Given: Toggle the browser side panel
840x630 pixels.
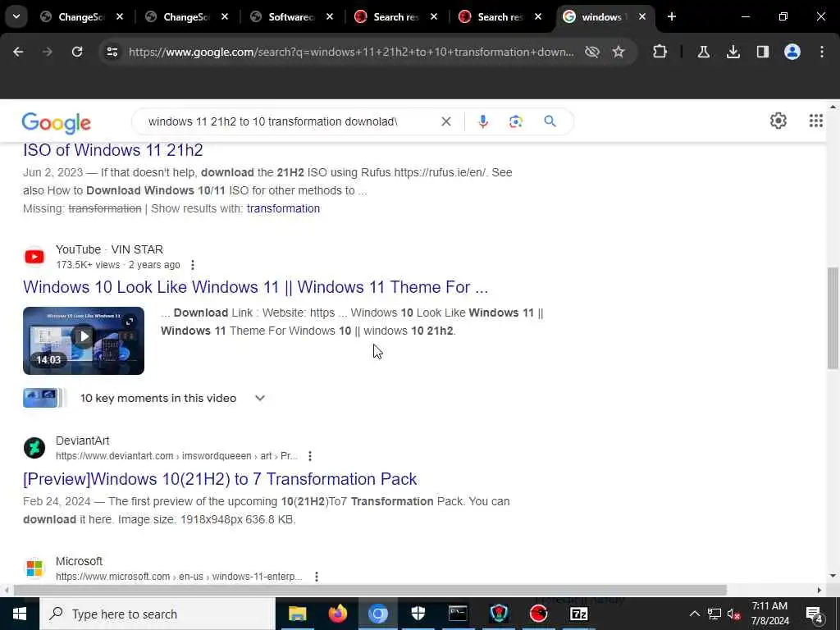Looking at the screenshot, I should click(763, 52).
